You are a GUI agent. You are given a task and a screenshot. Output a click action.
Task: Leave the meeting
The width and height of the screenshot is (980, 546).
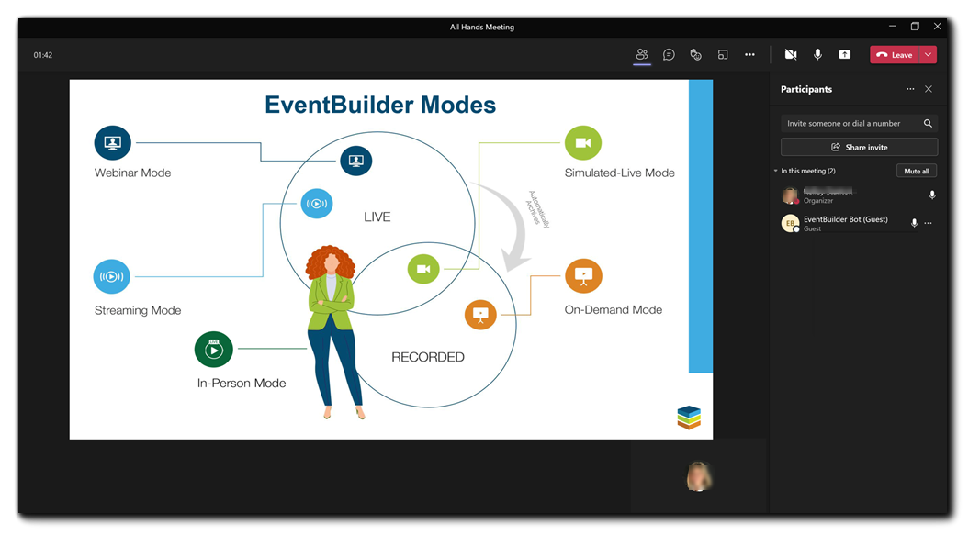pyautogui.click(x=895, y=55)
